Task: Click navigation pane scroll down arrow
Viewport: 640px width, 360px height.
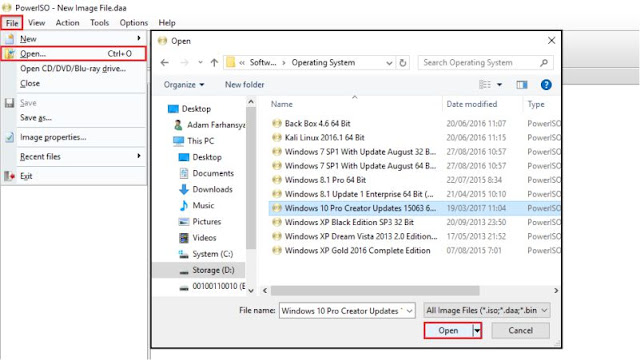Action: coord(251,291)
